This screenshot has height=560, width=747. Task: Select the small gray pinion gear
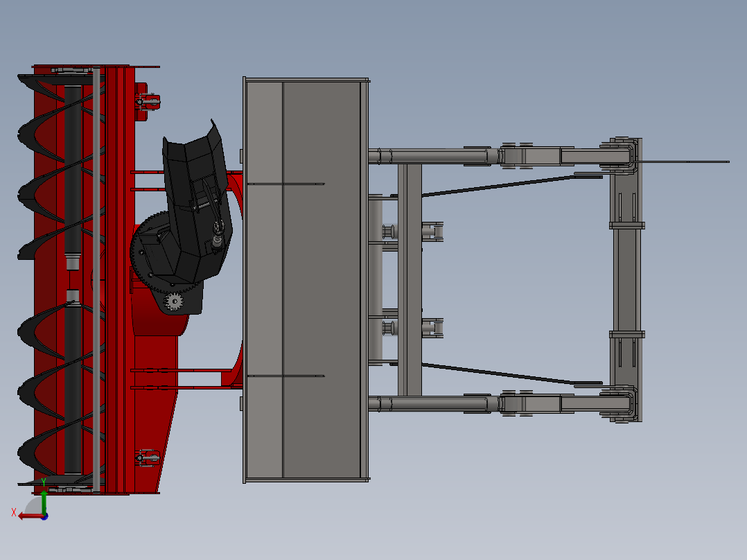(x=173, y=301)
